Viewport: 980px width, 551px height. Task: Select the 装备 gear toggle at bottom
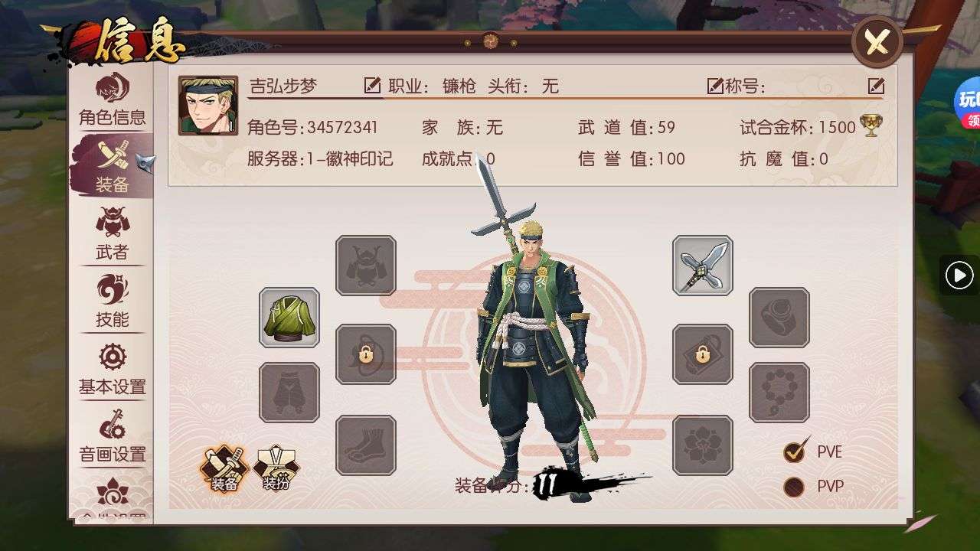pos(224,468)
